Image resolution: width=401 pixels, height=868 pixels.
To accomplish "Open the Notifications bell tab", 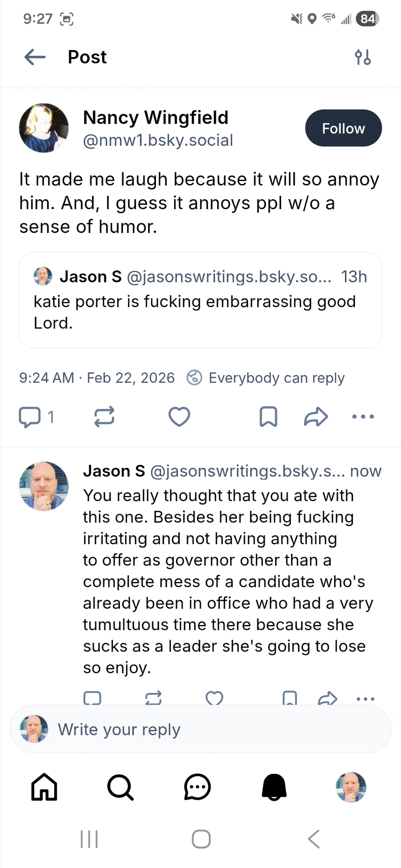I will click(x=274, y=787).
